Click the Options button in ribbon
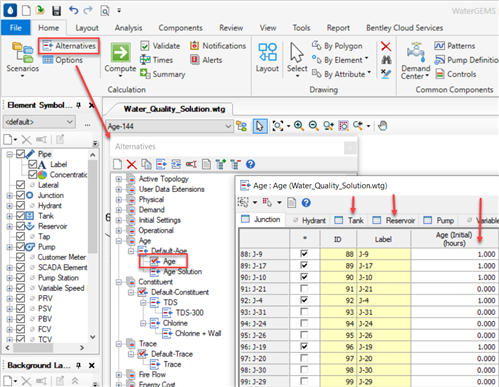The height and width of the screenshot is (387, 499). [62, 60]
